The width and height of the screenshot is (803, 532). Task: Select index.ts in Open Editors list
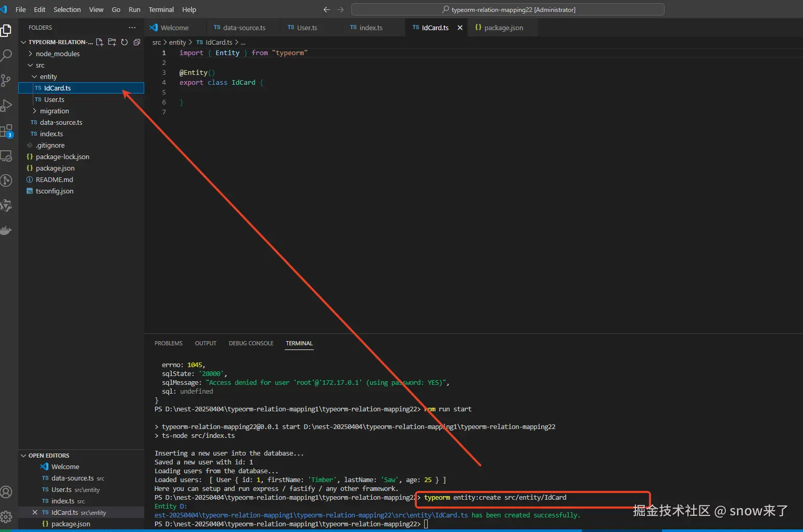[81, 501]
